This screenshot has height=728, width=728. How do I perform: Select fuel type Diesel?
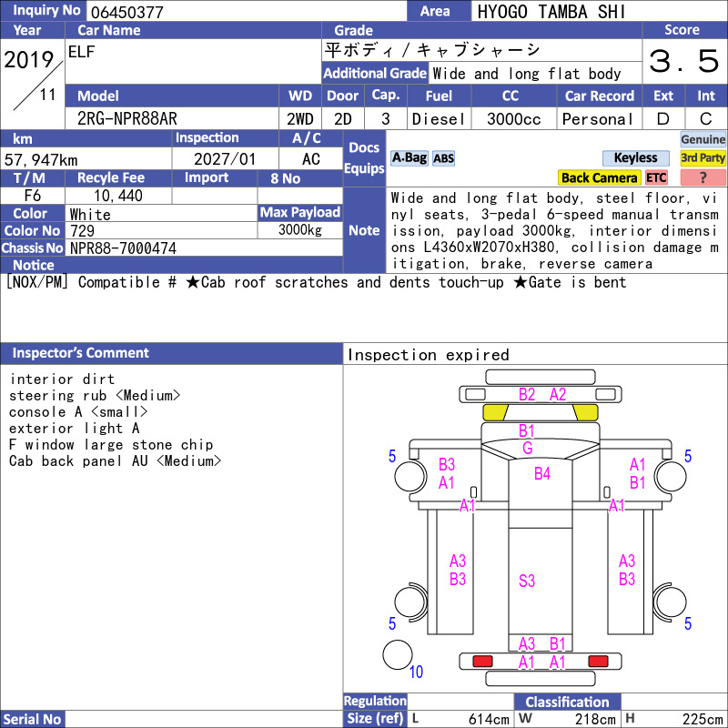439,119
